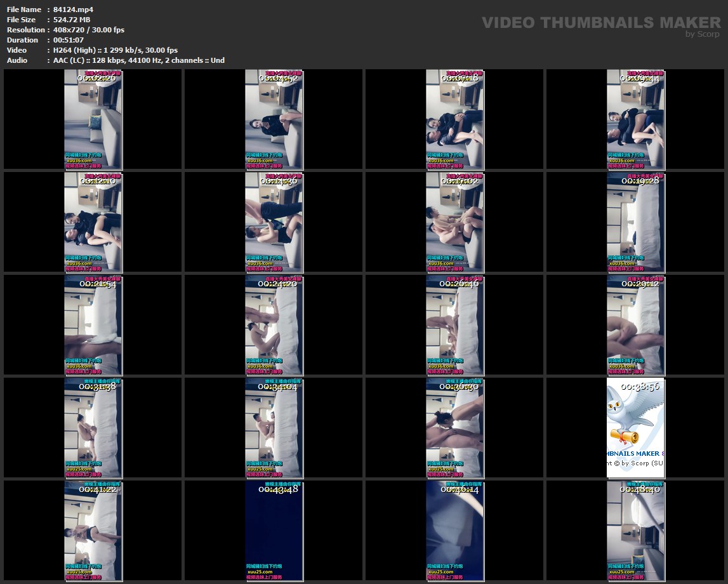This screenshot has width=728, height=584.
Task: Pick the frame with timestamp 00:07:18
Action: [x=454, y=119]
